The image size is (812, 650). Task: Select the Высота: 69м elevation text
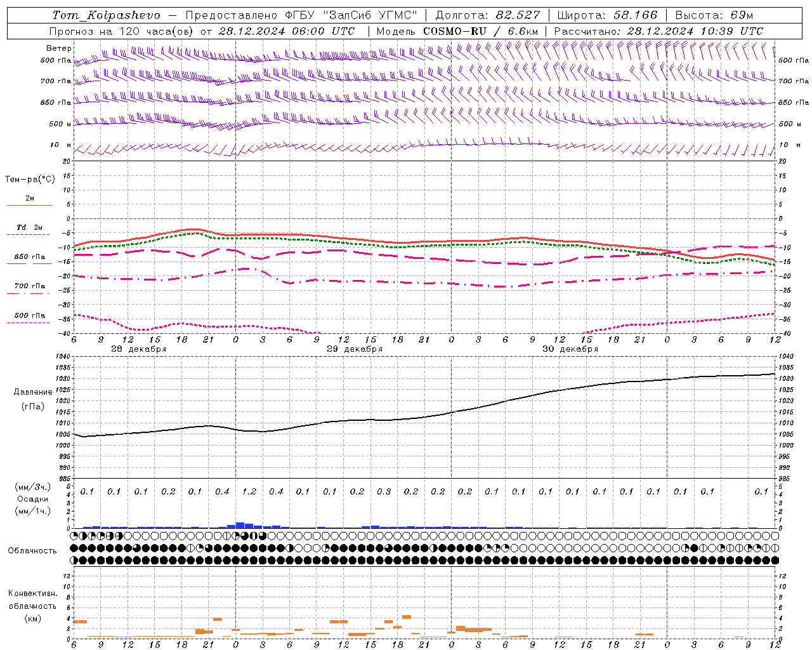point(714,15)
